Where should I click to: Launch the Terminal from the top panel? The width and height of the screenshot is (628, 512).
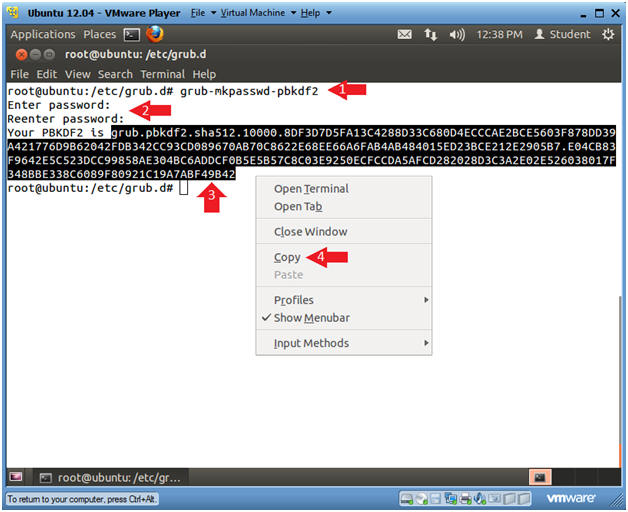[x=132, y=35]
